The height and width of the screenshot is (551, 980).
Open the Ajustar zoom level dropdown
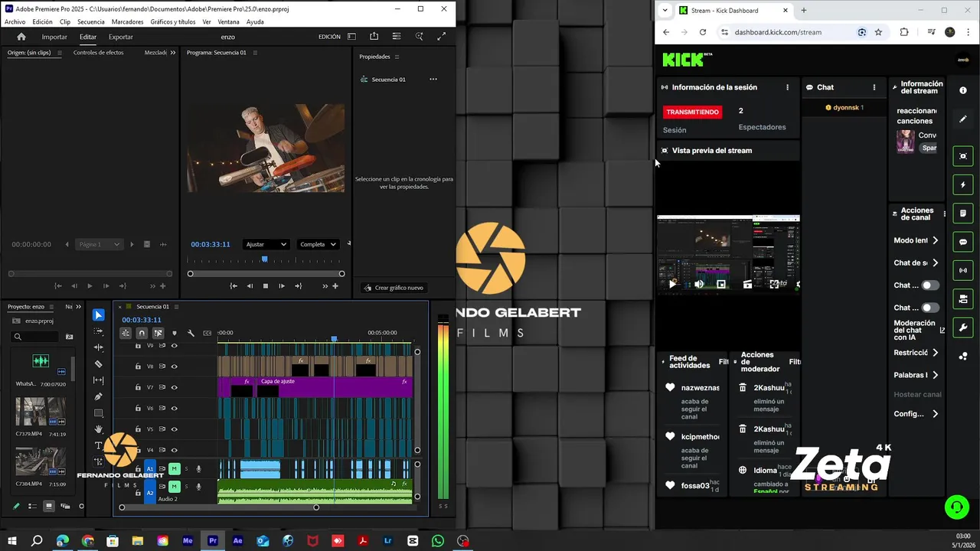(x=266, y=244)
